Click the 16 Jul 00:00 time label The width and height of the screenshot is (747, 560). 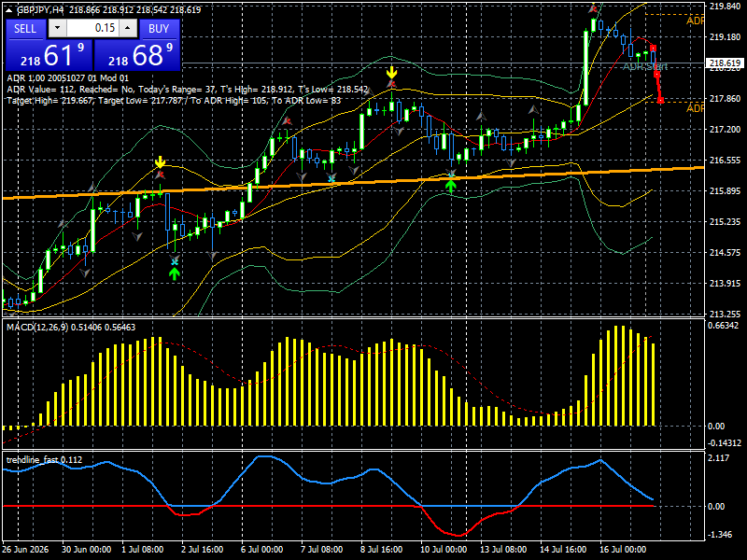coord(623,549)
